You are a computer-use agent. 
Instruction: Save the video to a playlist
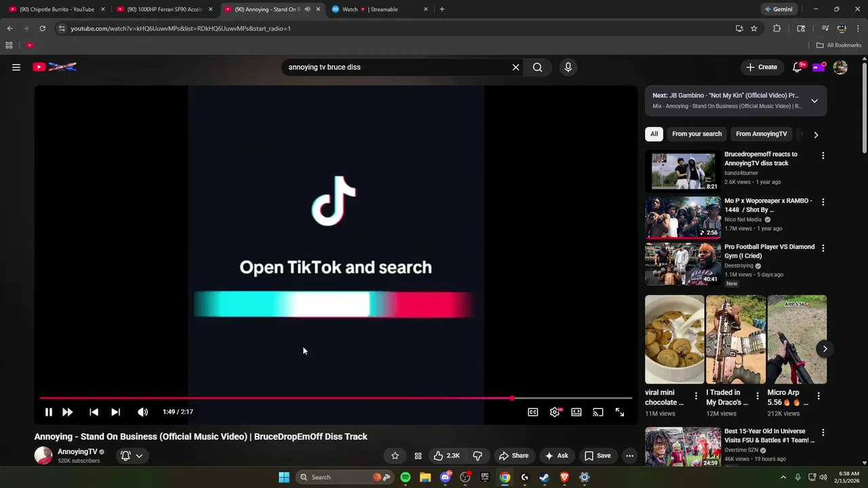click(597, 455)
